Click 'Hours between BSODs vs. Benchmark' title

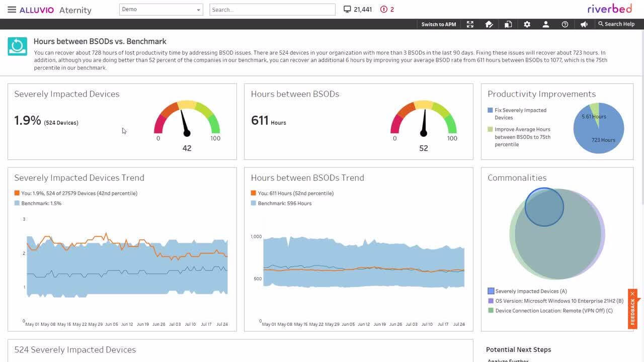pyautogui.click(x=100, y=41)
